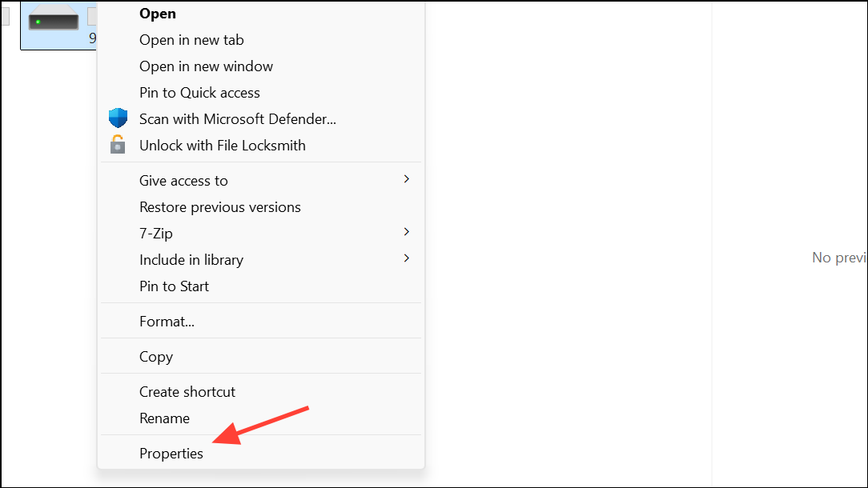
Task: Scan the drive with Microsoft Defender
Action: (x=237, y=118)
